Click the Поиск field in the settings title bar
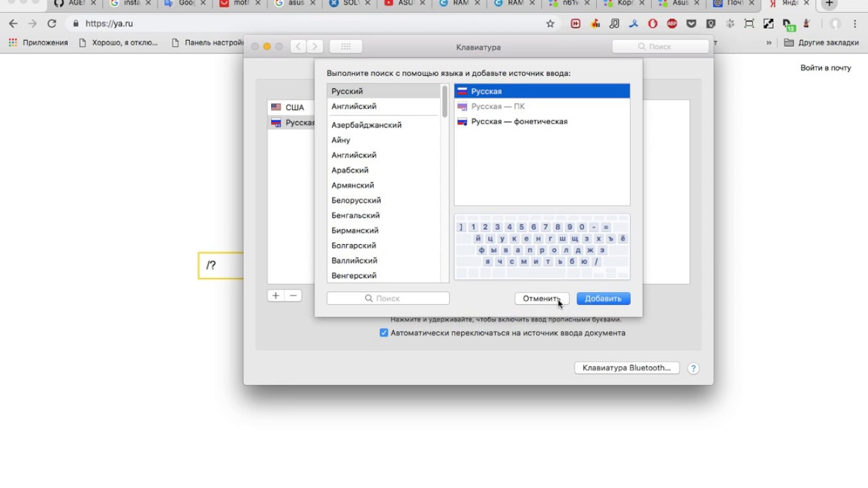This screenshot has height=488, width=868. pyautogui.click(x=660, y=47)
